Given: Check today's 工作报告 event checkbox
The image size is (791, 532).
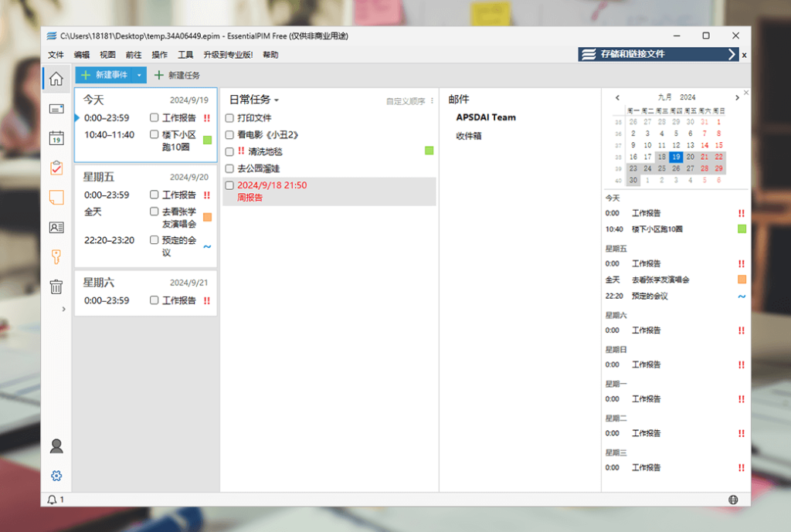Looking at the screenshot, I should [154, 117].
